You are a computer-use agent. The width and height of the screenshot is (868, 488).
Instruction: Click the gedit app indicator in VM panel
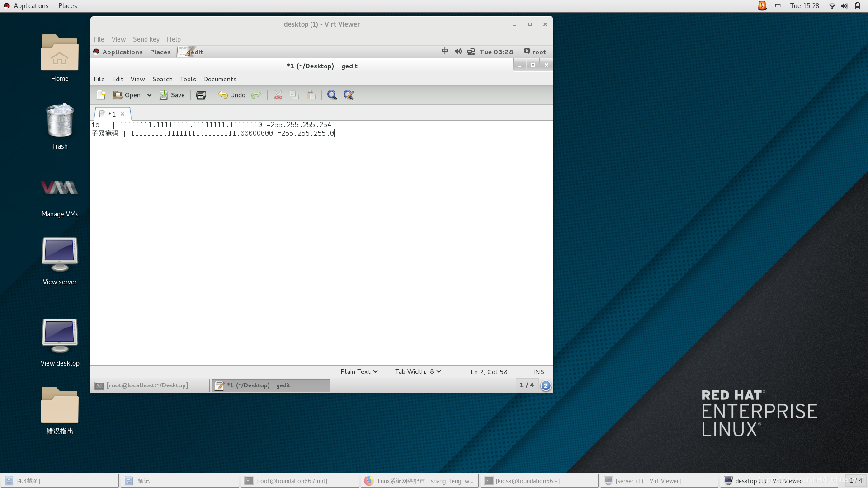click(190, 52)
